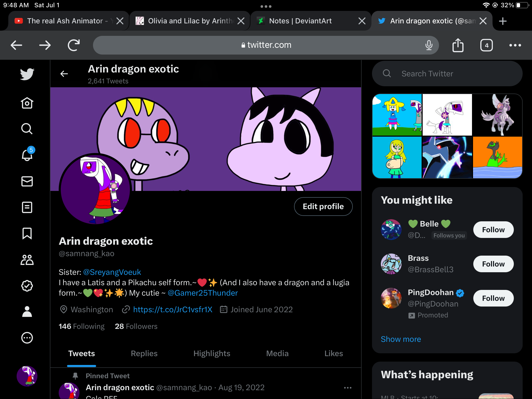Follow the Brass account

tap(493, 264)
